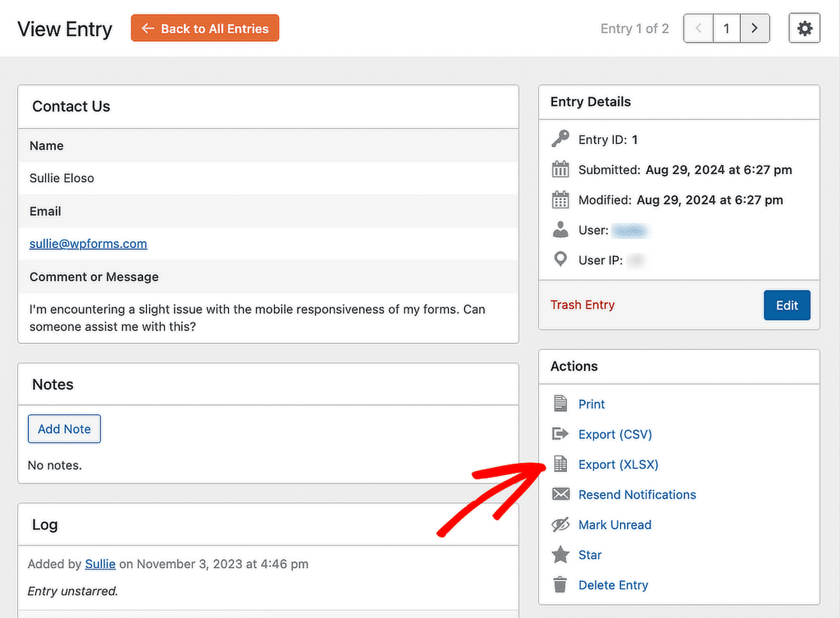Select the star icon in the Actions panel
This screenshot has height=618, width=840.
coord(560,554)
